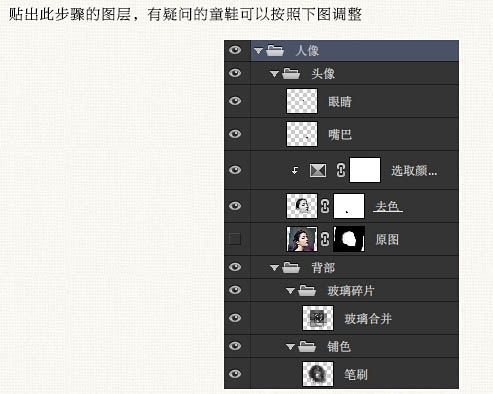493x394 pixels.
Task: Hide the 眼睛 layer with its eye icon
Action: pos(235,101)
